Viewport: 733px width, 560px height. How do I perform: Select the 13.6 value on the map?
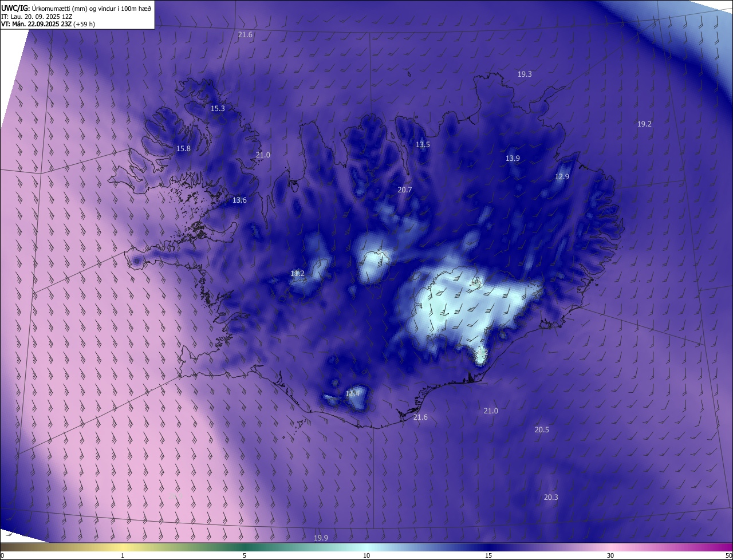(x=239, y=200)
